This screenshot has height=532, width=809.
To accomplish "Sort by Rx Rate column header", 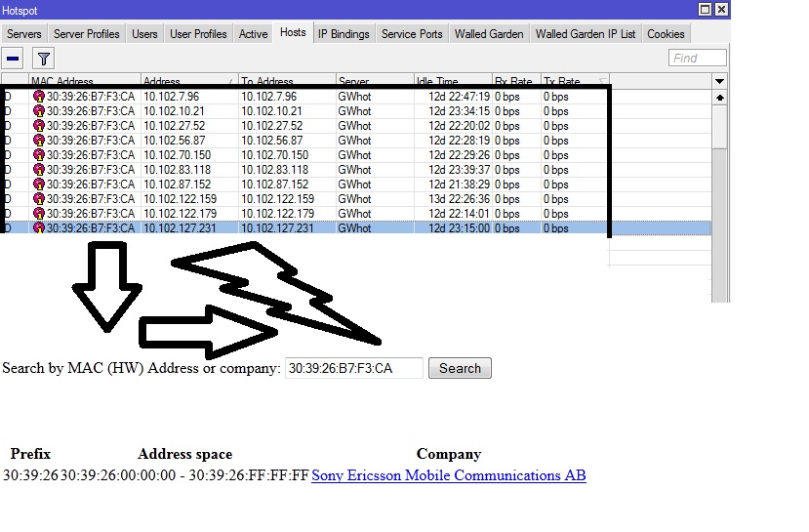I will [516, 80].
